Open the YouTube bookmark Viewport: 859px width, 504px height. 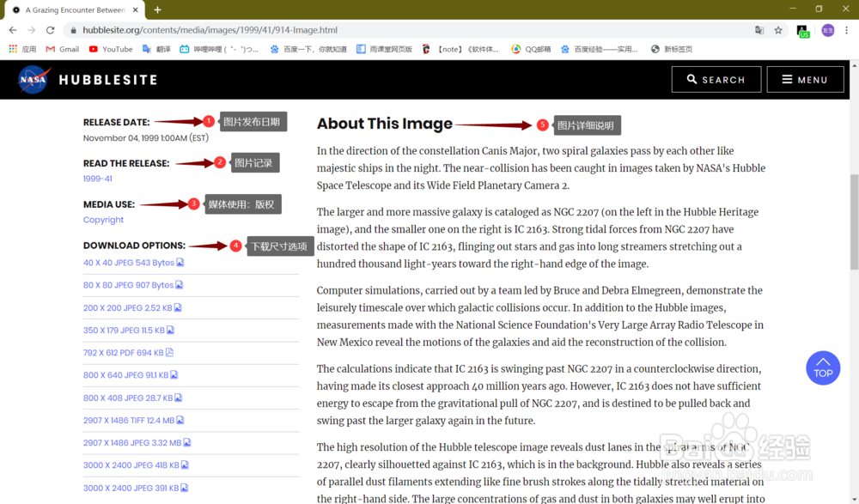pyautogui.click(x=111, y=49)
